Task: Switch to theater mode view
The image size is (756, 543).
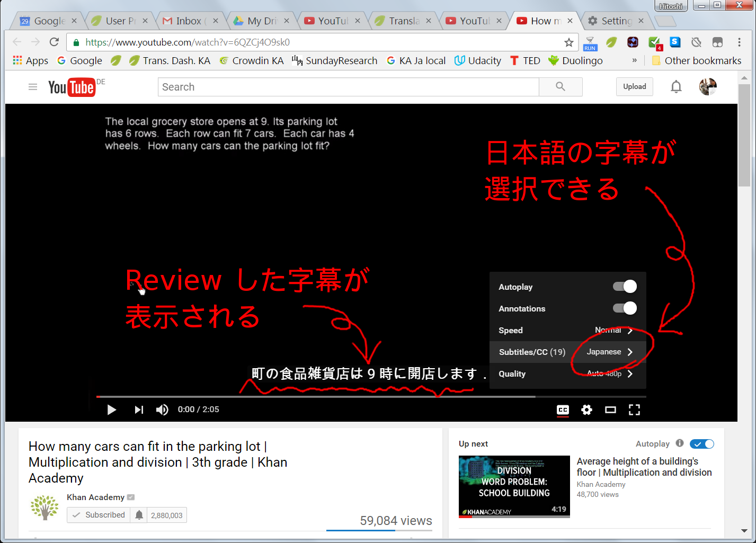Action: (610, 410)
